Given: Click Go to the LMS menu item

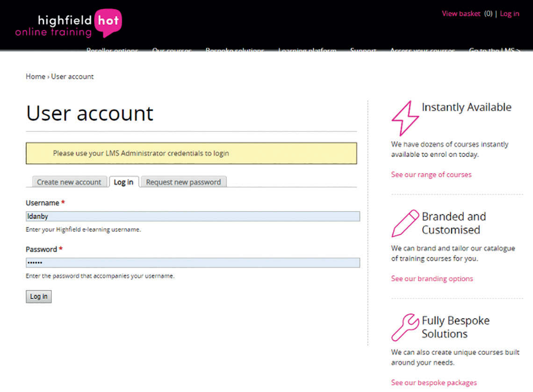Looking at the screenshot, I should tap(494, 50).
